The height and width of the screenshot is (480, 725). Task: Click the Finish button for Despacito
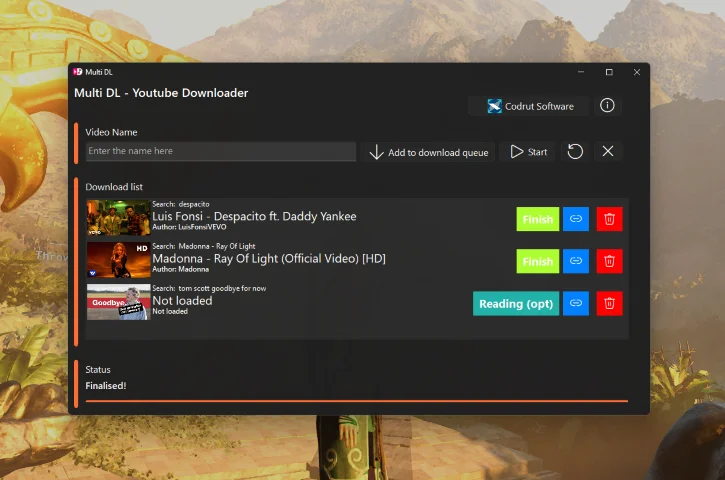pos(537,219)
